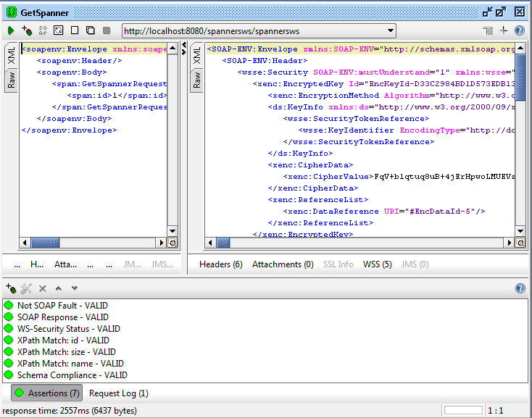Open the WSS (5) tab

pyautogui.click(x=378, y=264)
